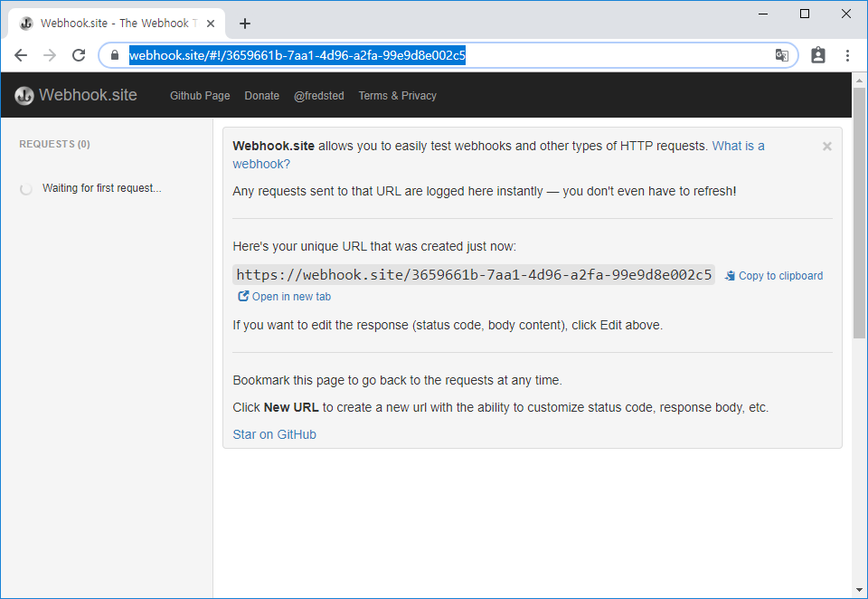Open Chrome's three-dot menu
868x599 pixels.
click(847, 55)
